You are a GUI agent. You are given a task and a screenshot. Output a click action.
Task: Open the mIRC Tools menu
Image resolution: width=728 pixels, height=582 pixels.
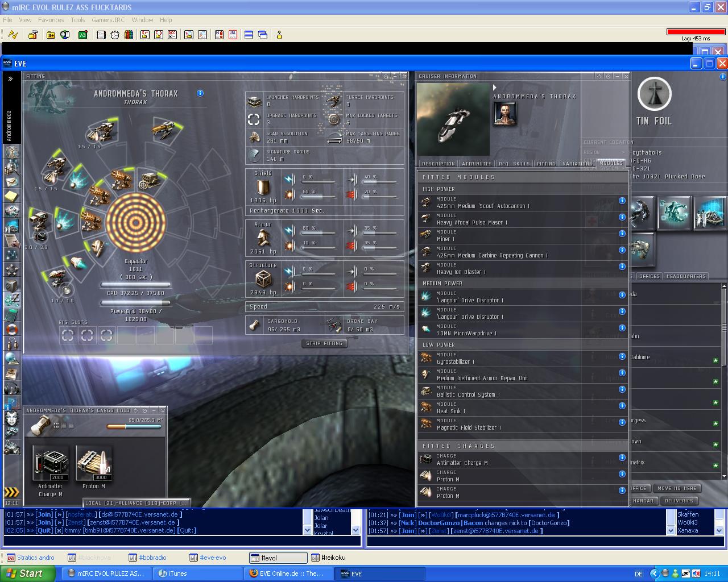point(78,20)
